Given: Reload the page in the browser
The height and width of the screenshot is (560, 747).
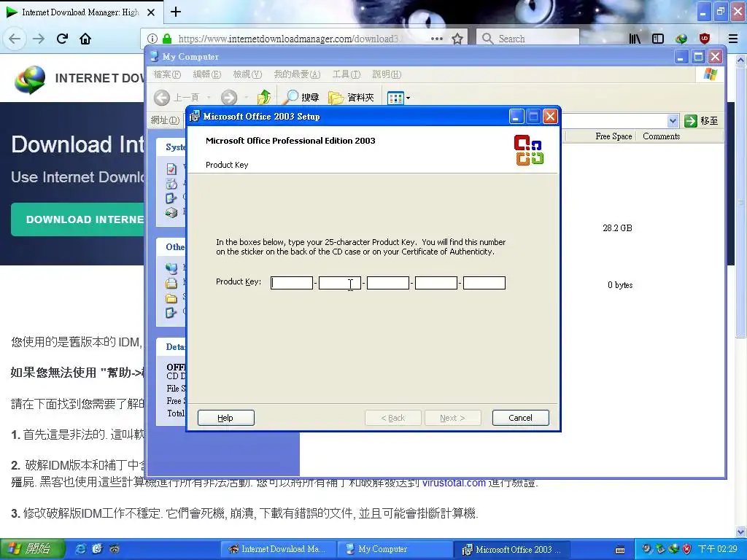Looking at the screenshot, I should 63,39.
